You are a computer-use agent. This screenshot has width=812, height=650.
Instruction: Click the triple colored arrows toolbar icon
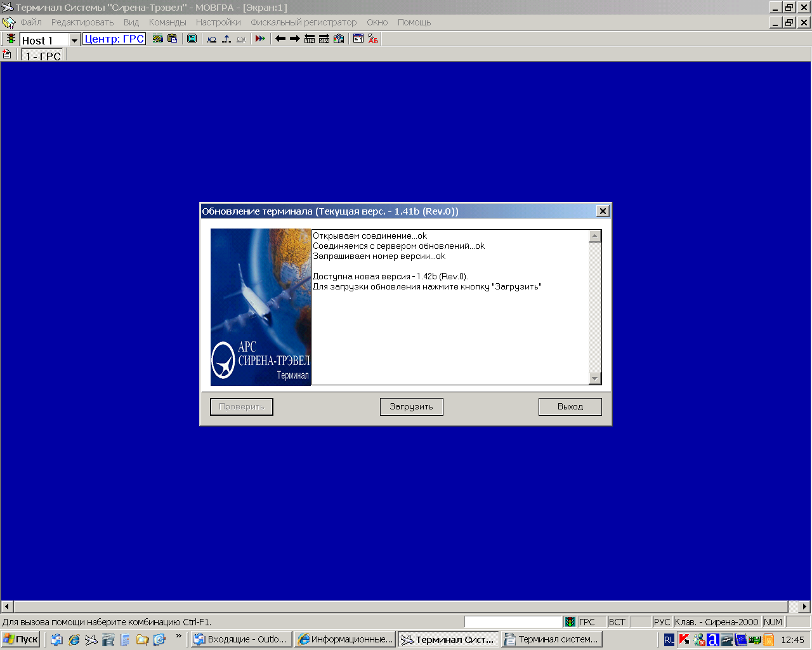coord(260,39)
